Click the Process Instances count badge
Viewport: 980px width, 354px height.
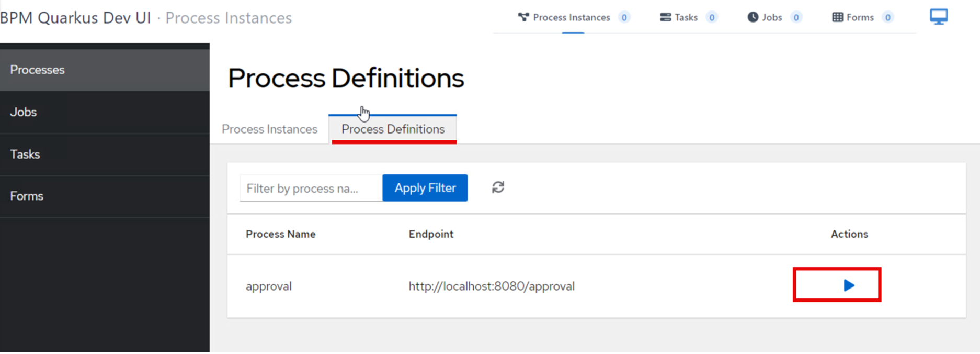[x=624, y=17]
